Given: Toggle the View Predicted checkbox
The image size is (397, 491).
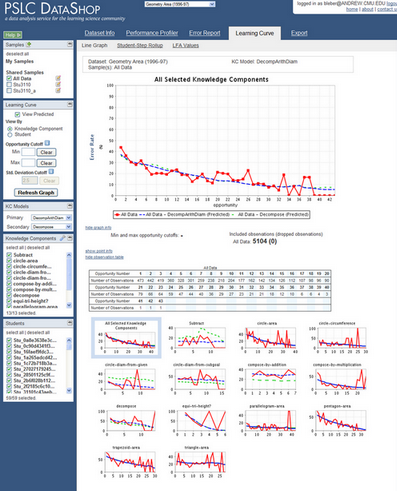Looking at the screenshot, I should [18, 114].
